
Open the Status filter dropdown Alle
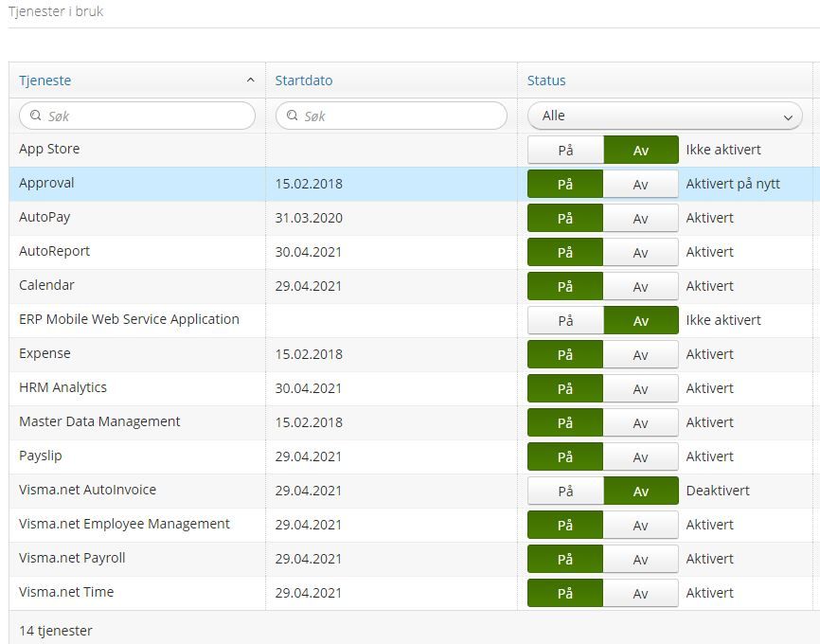point(665,116)
